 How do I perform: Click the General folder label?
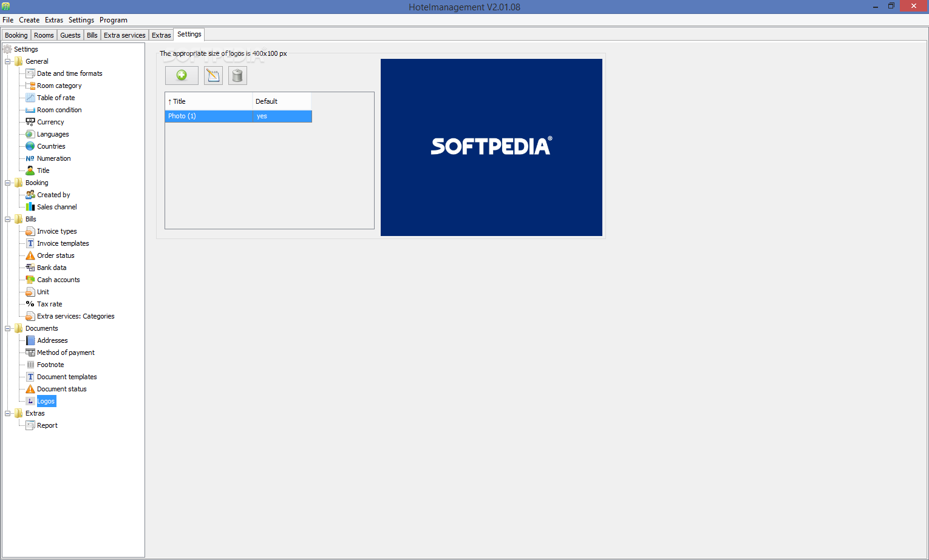tap(37, 61)
